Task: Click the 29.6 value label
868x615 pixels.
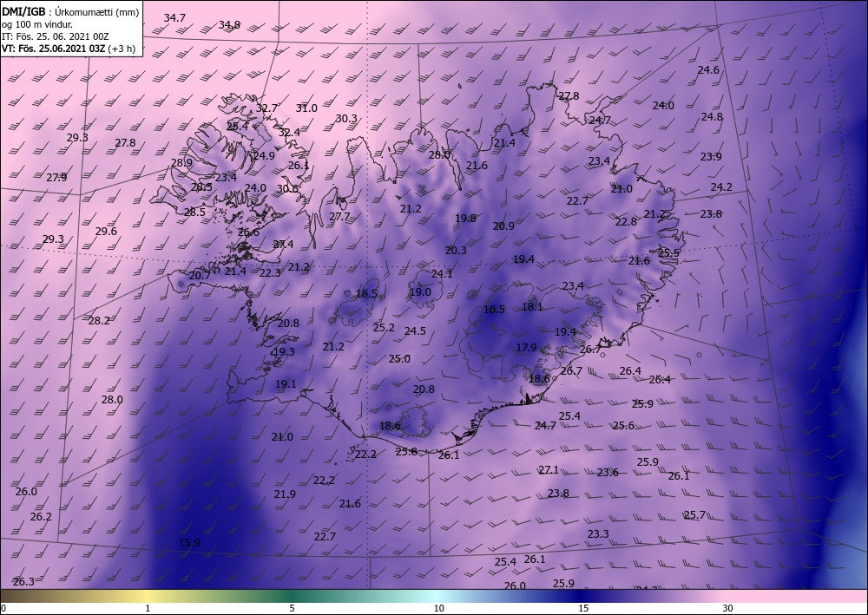Action: pyautogui.click(x=106, y=232)
